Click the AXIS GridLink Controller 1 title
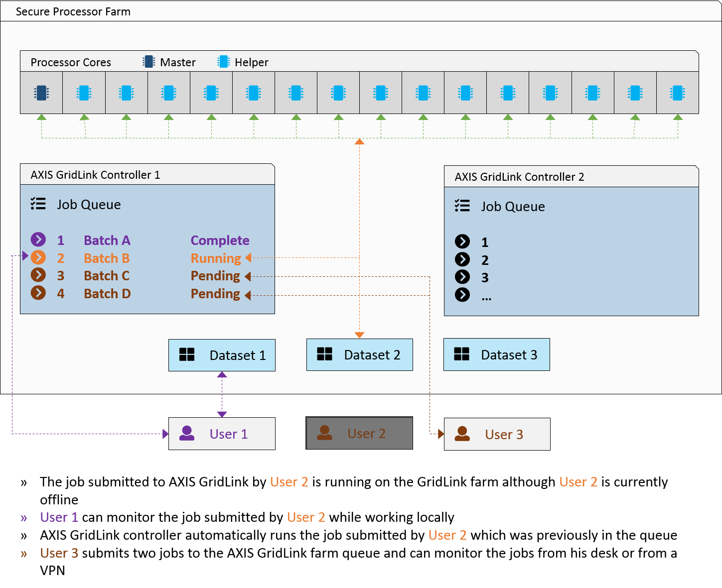Image resolution: width=722 pixels, height=588 pixels. pyautogui.click(x=95, y=175)
